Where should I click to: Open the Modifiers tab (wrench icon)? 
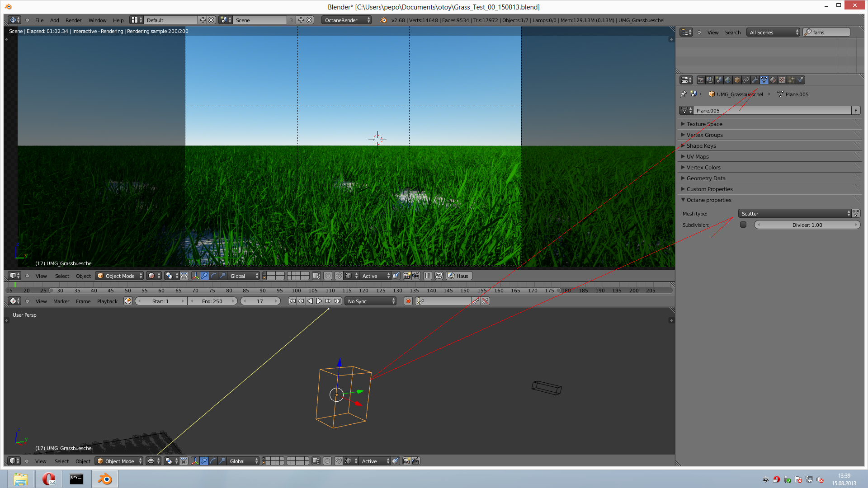755,80
